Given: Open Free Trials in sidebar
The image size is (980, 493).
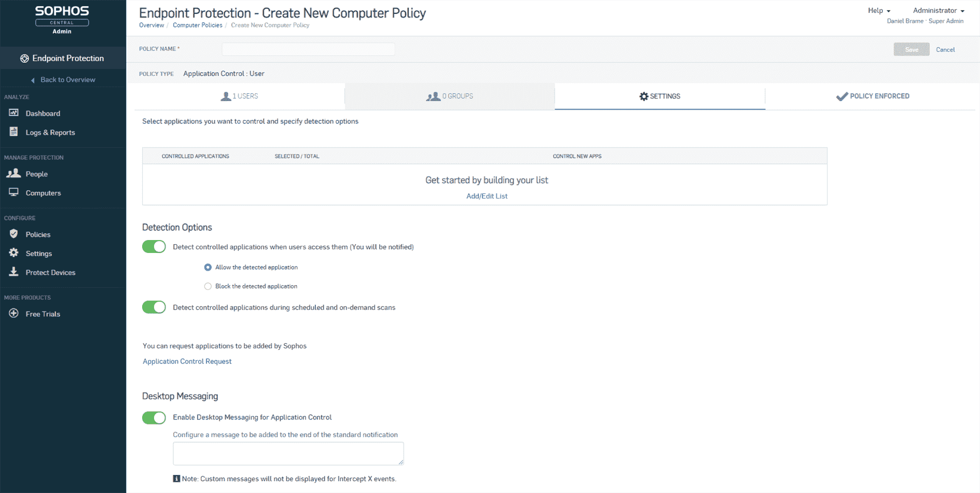Looking at the screenshot, I should pos(43,314).
